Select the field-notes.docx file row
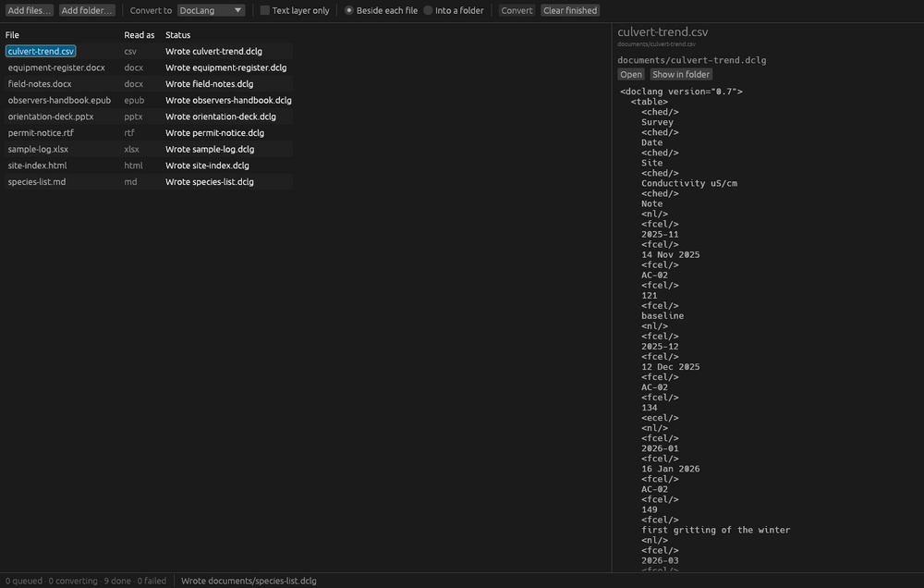 click(x=149, y=84)
